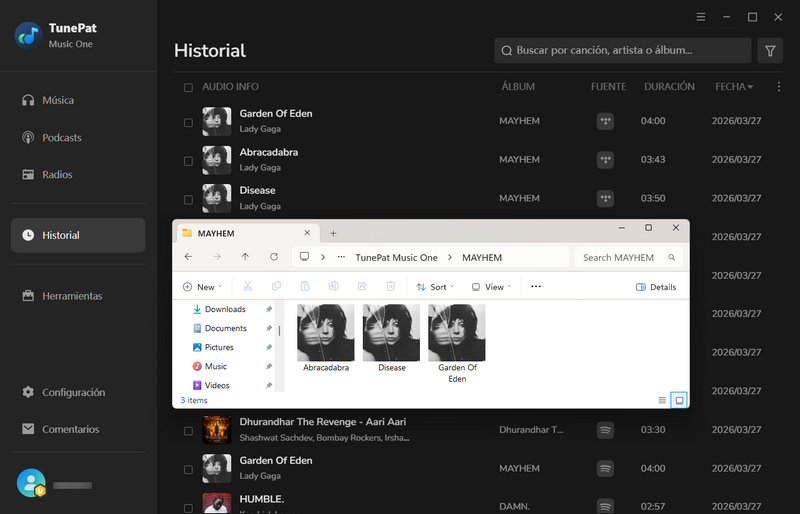Check the Disease row checkbox in Historial
This screenshot has height=514, width=800.
pyautogui.click(x=188, y=200)
